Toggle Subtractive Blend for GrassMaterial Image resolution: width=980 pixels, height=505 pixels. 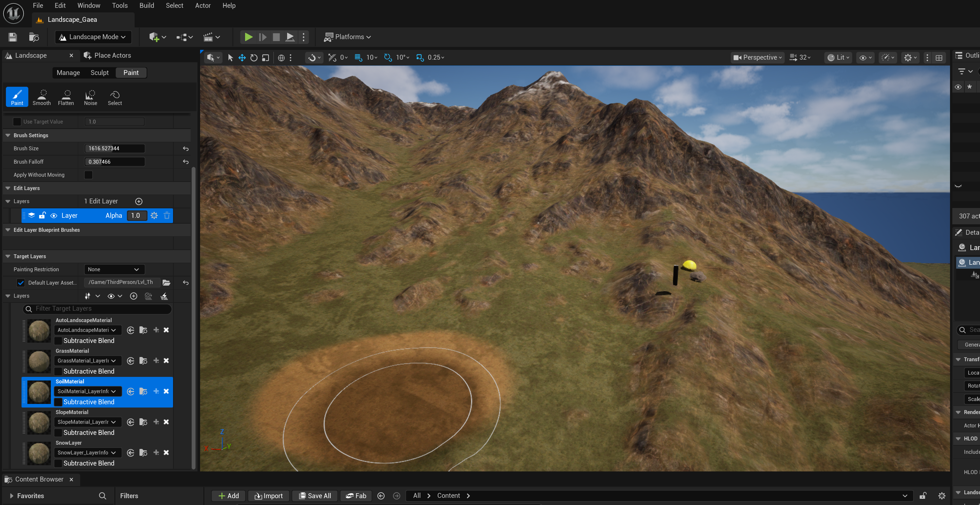point(58,371)
